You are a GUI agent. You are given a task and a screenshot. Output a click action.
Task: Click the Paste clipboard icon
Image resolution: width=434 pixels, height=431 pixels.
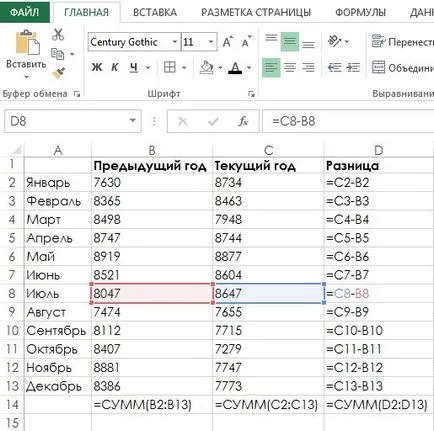pos(27,42)
